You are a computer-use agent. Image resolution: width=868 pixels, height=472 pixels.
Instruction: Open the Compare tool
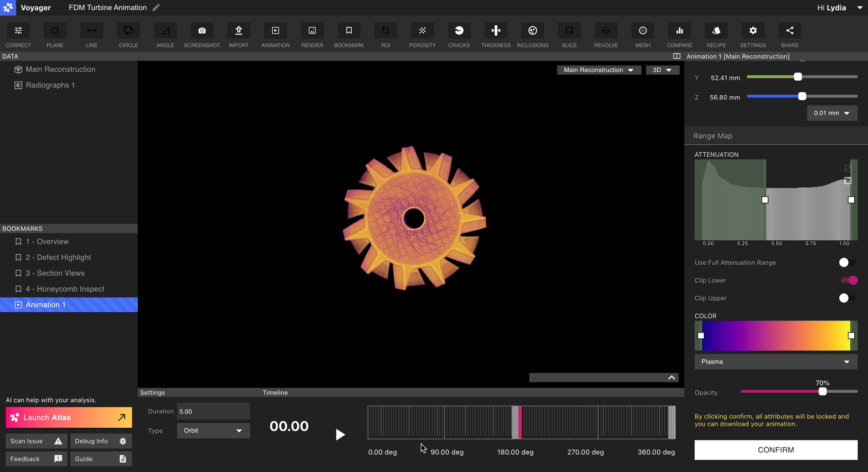coord(679,34)
